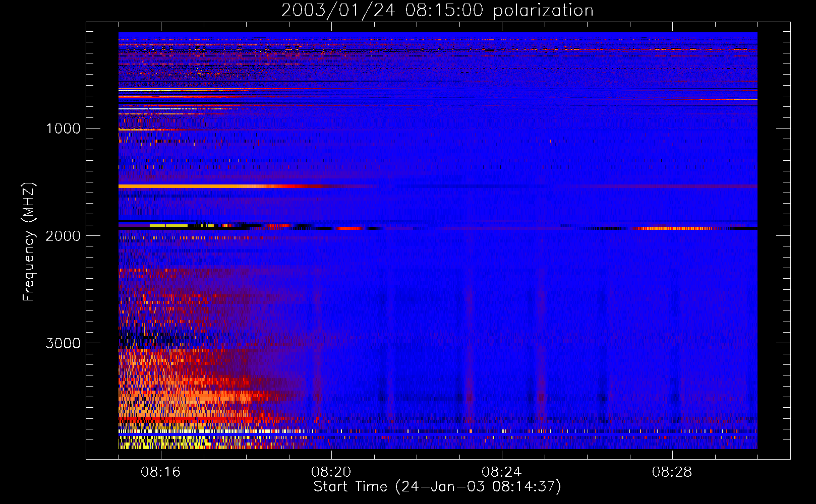Screen dimensions: 816x504
Task: Click the 08:28 time tick label
Action: 672,472
